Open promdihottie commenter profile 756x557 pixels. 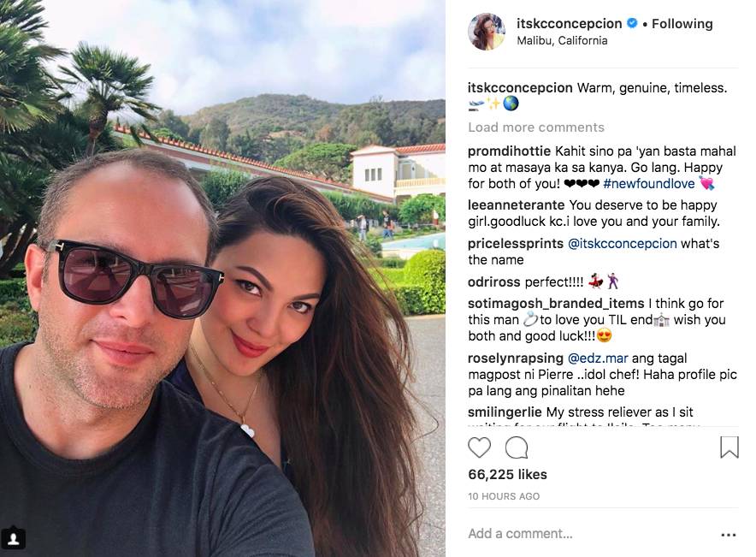[x=509, y=151]
